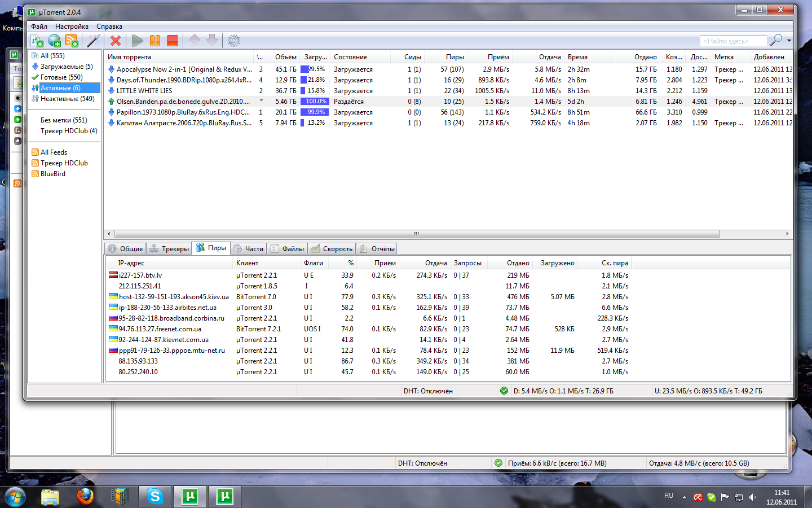Switch to the Отчёты tab
This screenshot has height=508, width=812.
click(377, 249)
